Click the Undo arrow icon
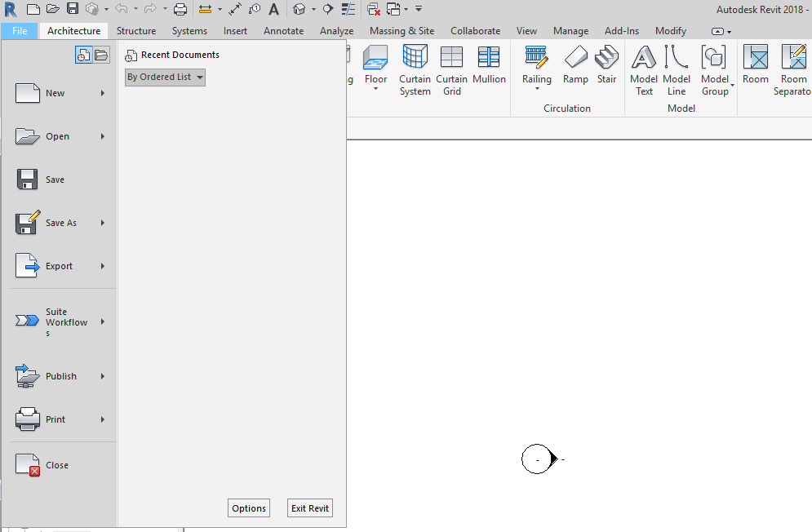Image resolution: width=812 pixels, height=532 pixels. (x=121, y=9)
